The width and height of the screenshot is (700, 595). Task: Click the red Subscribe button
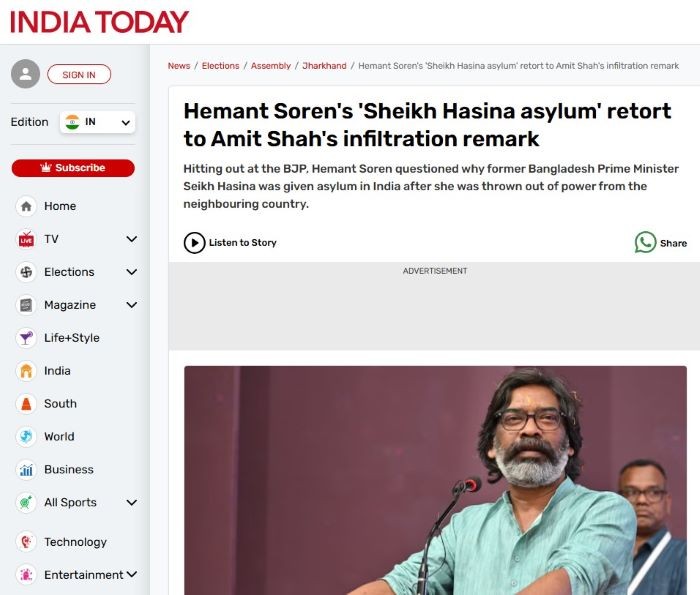click(73, 168)
